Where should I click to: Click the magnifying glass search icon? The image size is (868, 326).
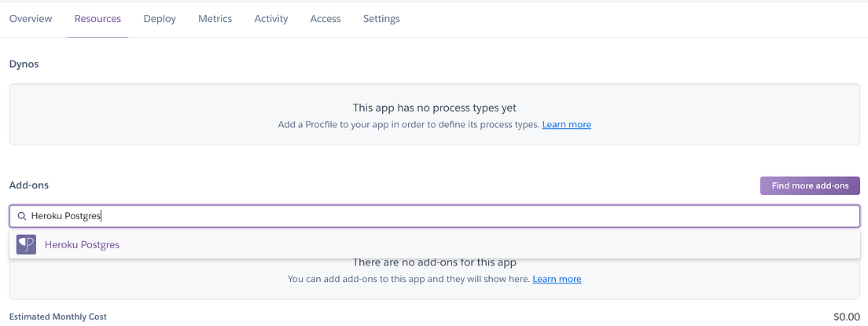pos(22,216)
